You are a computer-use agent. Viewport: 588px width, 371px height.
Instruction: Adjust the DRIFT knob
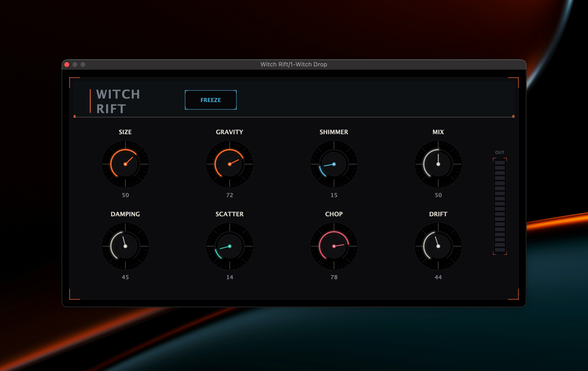click(438, 246)
